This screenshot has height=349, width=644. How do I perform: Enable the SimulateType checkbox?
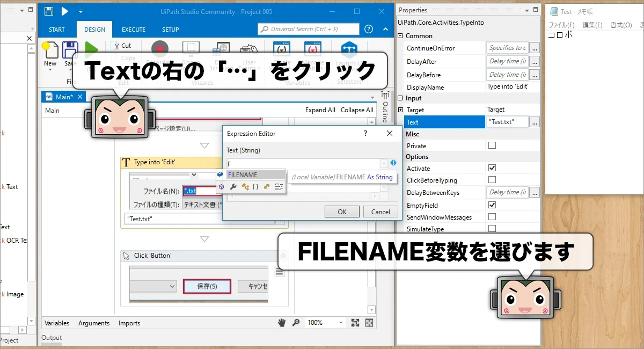pyautogui.click(x=492, y=229)
